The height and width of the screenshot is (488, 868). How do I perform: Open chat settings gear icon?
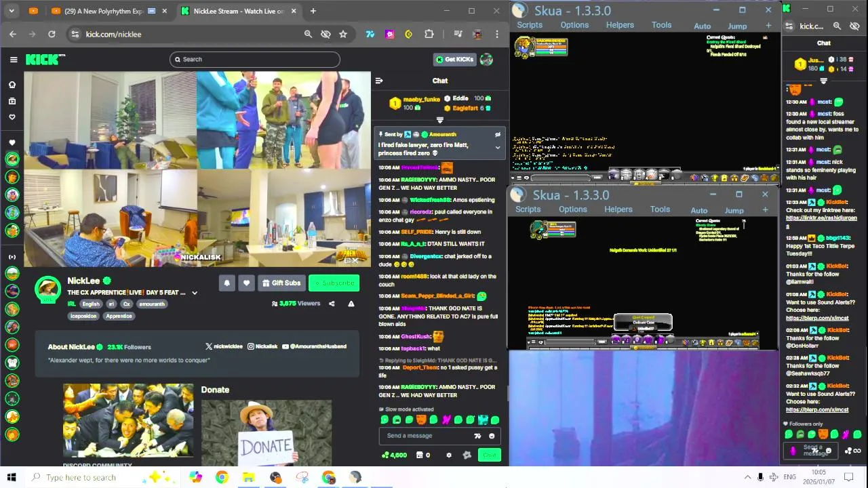pyautogui.click(x=448, y=455)
